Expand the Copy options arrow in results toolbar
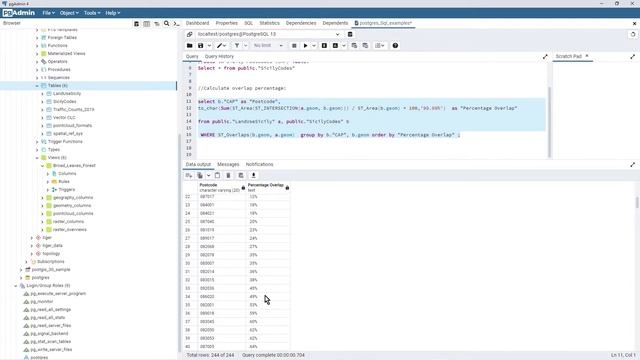The image size is (640, 360). pos(209,176)
